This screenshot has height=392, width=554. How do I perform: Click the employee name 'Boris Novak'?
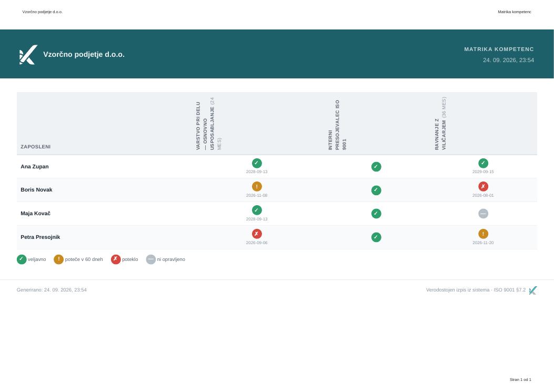(36, 190)
